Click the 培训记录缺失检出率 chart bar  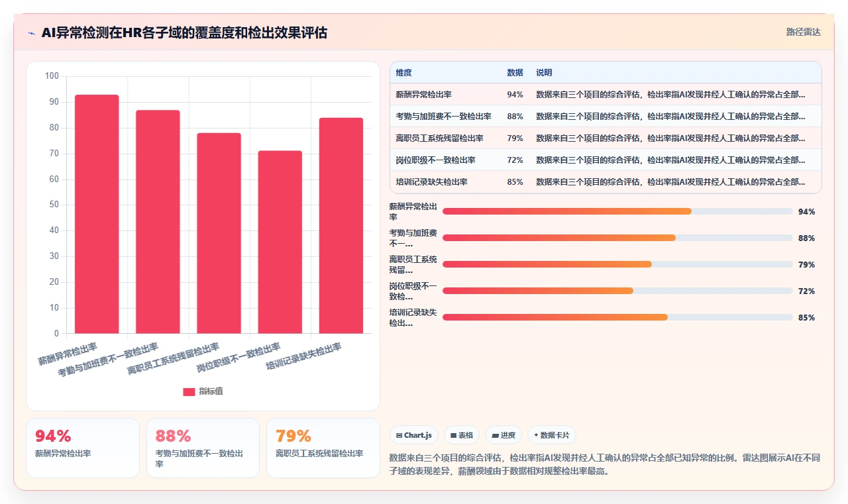tap(341, 225)
